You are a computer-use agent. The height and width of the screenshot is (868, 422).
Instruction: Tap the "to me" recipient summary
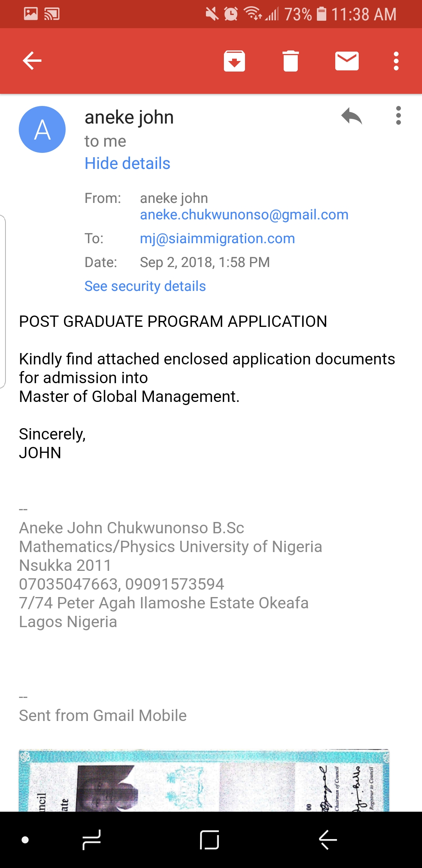(105, 141)
